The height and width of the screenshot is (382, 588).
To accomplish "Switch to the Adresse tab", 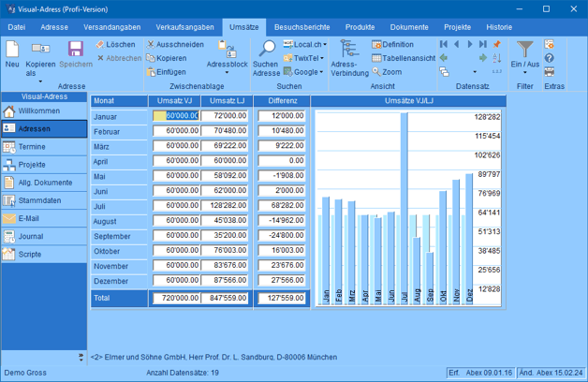I will click(x=54, y=27).
